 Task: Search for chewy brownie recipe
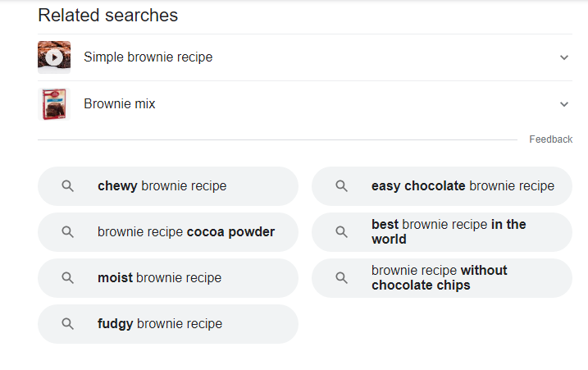click(162, 186)
